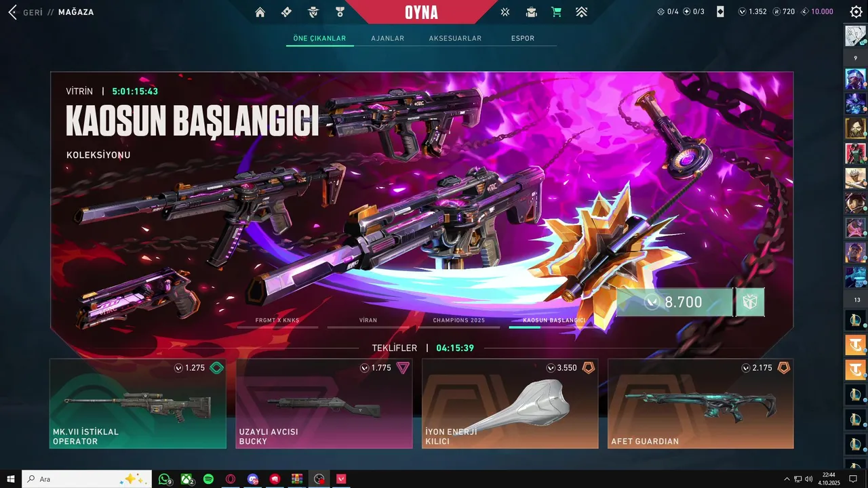Open the Afet Guardian offer
The height and width of the screenshot is (488, 868).
701,403
